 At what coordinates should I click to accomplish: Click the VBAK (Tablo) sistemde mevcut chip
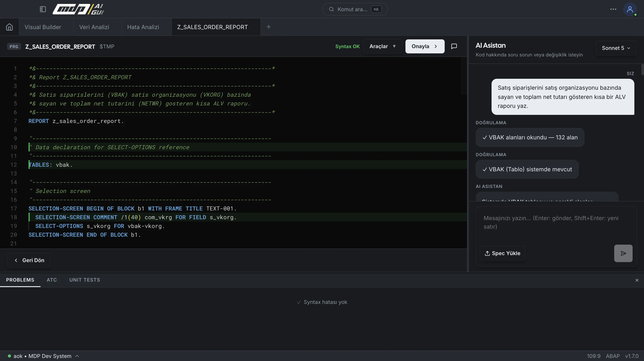[527, 169]
